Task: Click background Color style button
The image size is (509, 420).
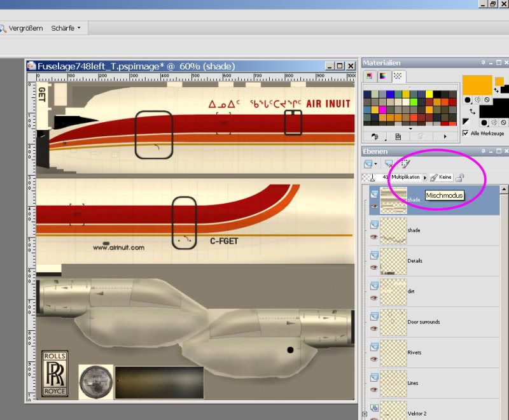Action: [484, 123]
